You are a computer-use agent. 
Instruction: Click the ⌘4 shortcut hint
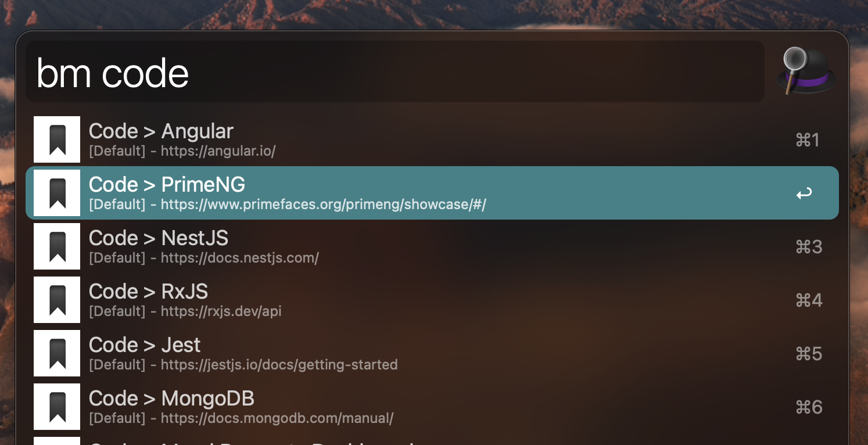pos(809,300)
